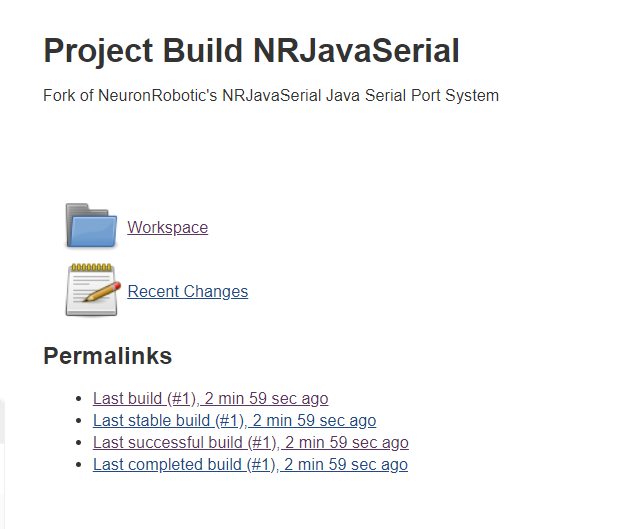The width and height of the screenshot is (626, 529).
Task: Click the Permalinks section heading
Action: point(107,356)
